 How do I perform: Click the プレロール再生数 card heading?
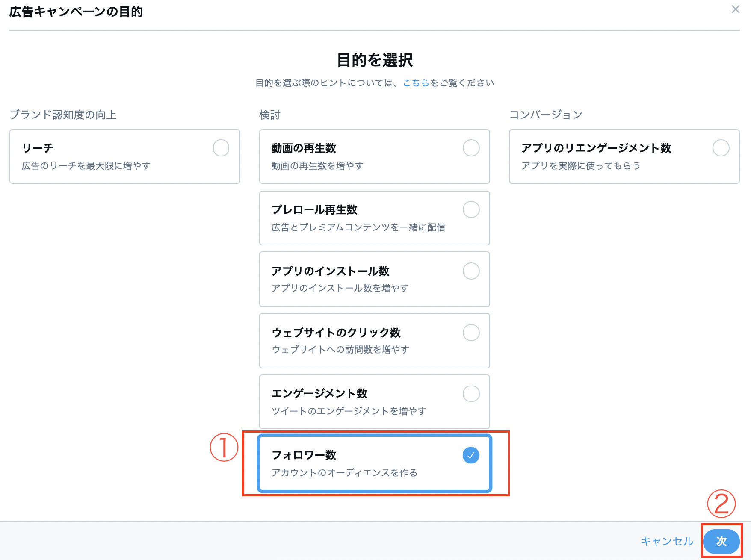(314, 210)
